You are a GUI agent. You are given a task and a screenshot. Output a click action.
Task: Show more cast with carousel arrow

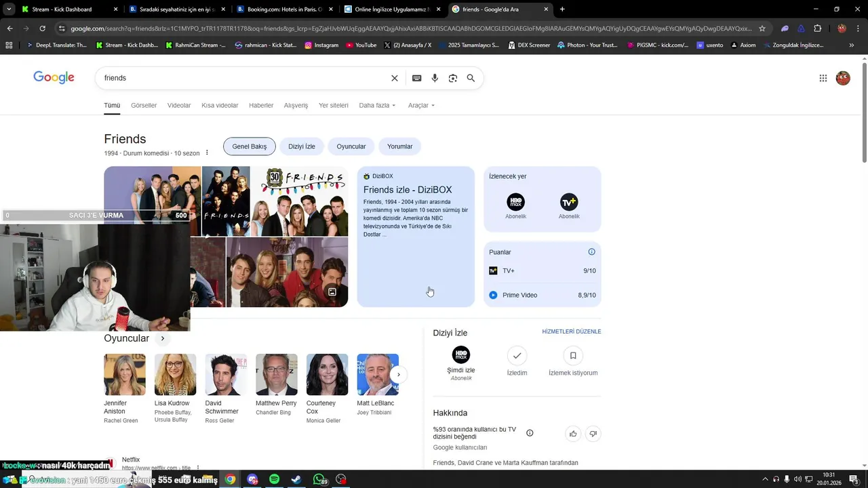click(399, 374)
